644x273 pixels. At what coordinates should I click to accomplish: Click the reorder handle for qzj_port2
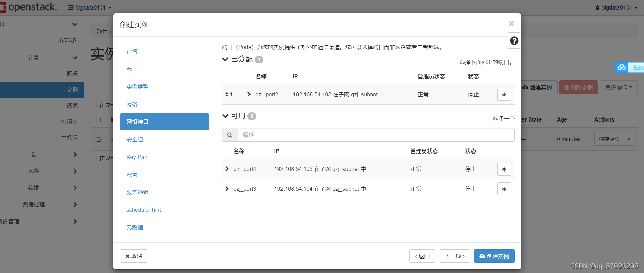(x=227, y=94)
